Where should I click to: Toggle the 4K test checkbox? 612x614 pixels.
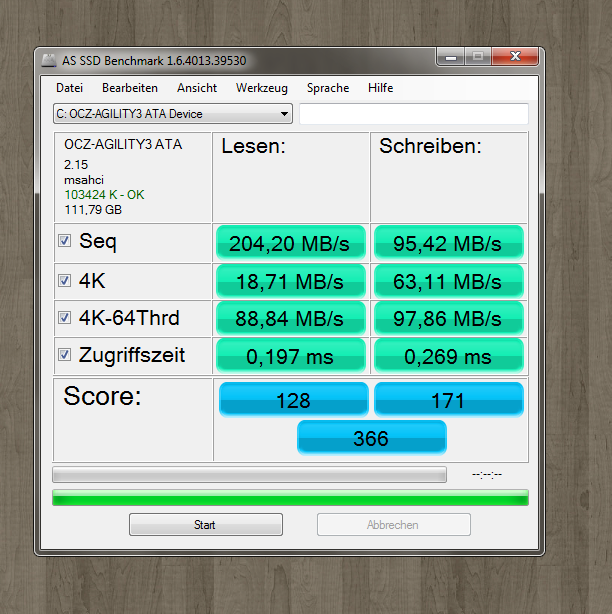pos(64,280)
